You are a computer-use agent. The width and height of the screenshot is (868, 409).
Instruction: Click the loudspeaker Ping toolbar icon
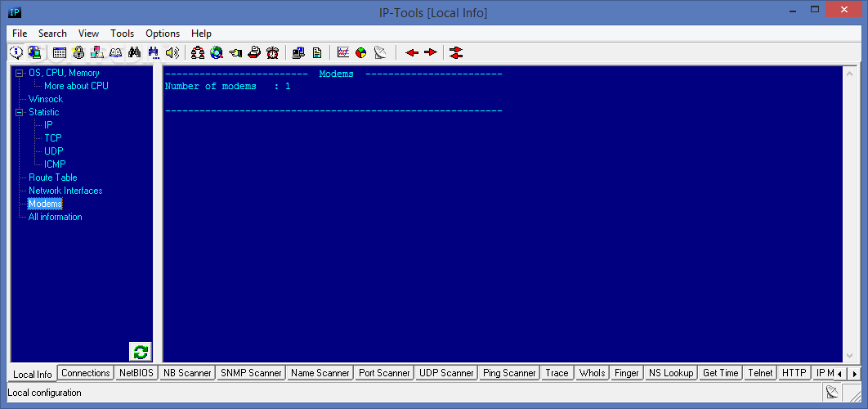pos(172,52)
